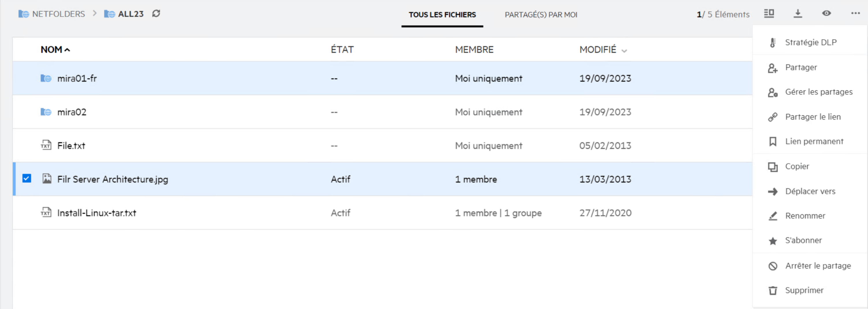The width and height of the screenshot is (868, 309).
Task: Uncheck the Filr Server Architecture.jpg checkbox
Action: 27,178
